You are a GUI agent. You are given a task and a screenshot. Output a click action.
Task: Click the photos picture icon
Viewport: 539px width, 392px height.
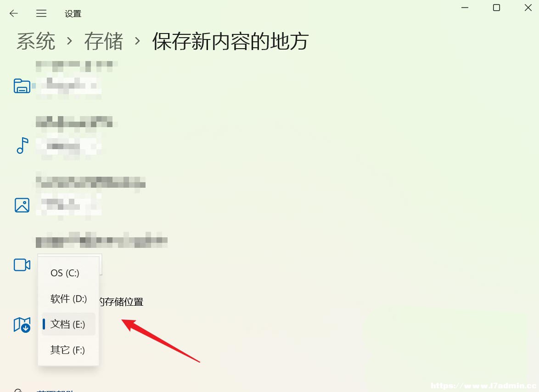(x=22, y=205)
